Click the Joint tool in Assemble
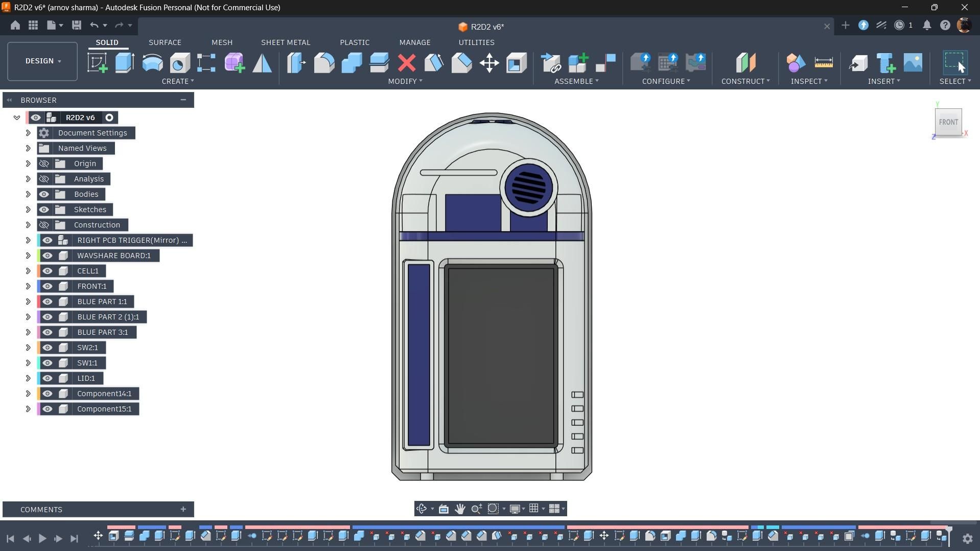This screenshot has width=980, height=551. [x=605, y=63]
